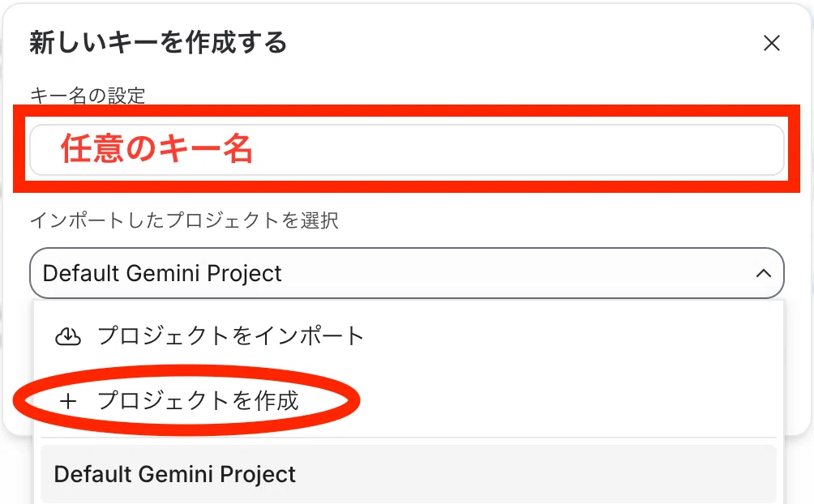The image size is (814, 504).
Task: Click the selected project name inside combo box
Action: coord(162,274)
